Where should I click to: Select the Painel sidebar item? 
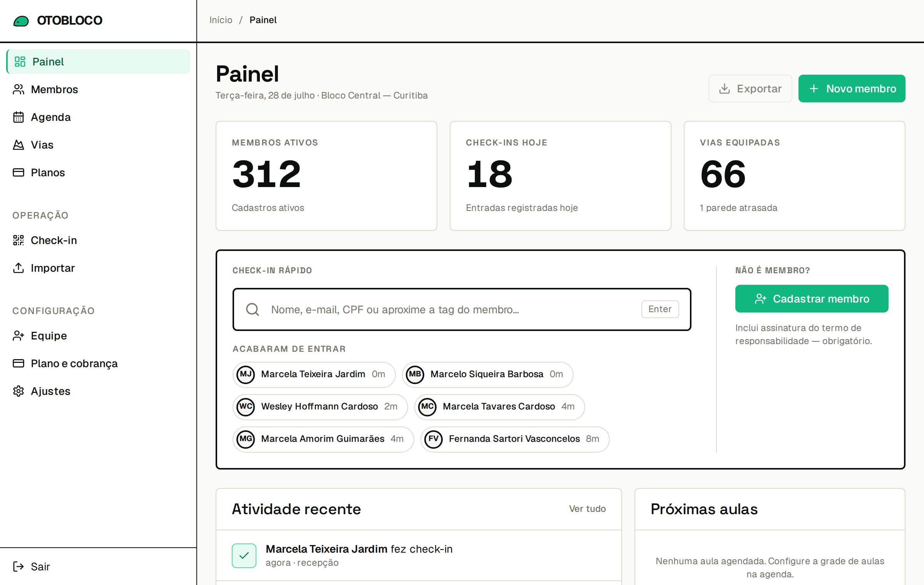click(x=98, y=62)
